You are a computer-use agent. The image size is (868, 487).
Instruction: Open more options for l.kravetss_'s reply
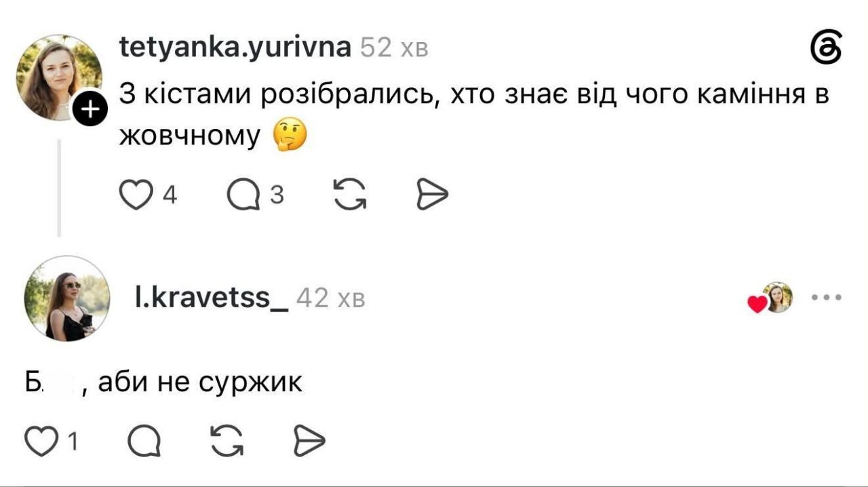coord(827,297)
